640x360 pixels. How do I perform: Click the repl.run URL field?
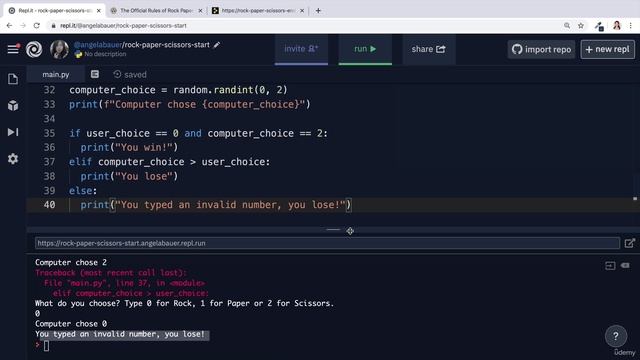(327, 243)
